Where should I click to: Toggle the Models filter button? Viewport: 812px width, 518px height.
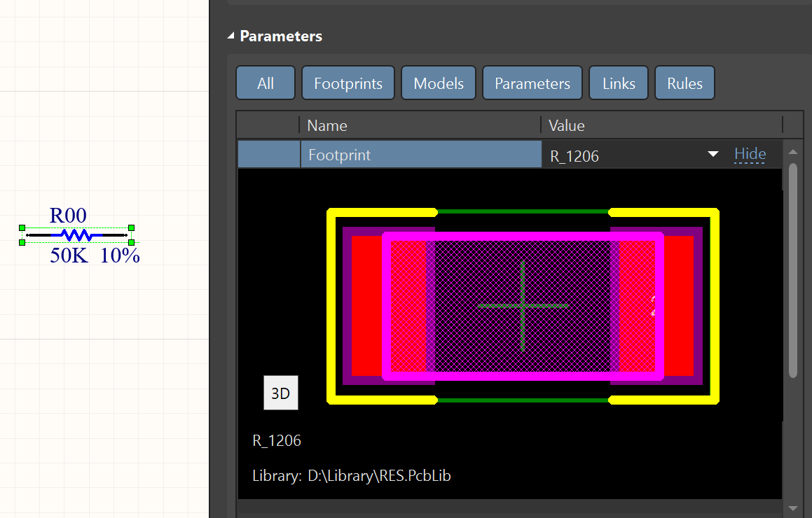point(439,83)
